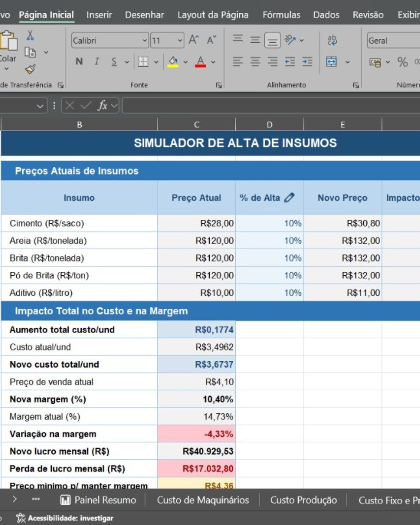The height and width of the screenshot is (525, 420).
Task: Click the Wrap Text icon
Action: click(332, 40)
